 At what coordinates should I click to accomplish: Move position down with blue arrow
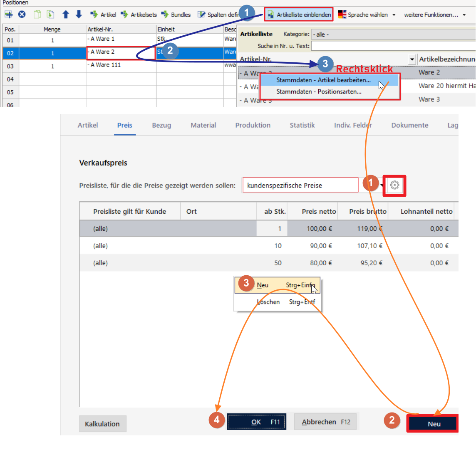point(79,14)
